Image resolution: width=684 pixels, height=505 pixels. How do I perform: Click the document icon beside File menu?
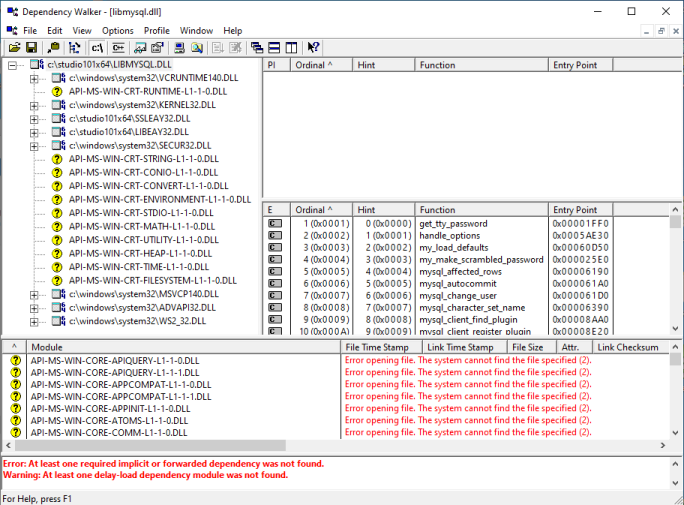coord(12,31)
